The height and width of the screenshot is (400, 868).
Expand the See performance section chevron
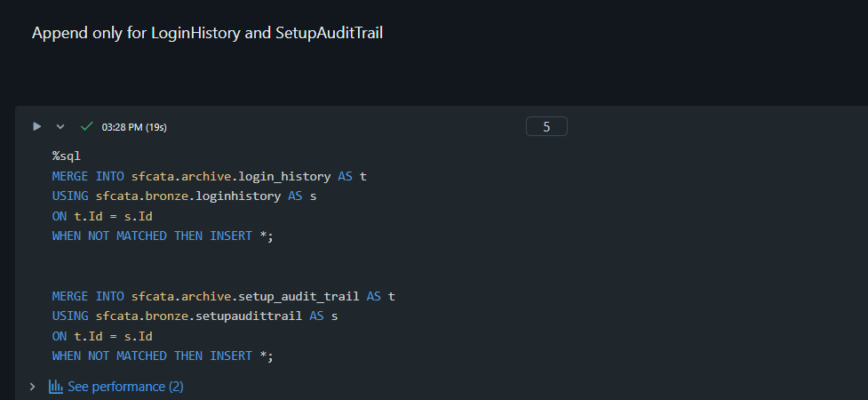tap(32, 387)
